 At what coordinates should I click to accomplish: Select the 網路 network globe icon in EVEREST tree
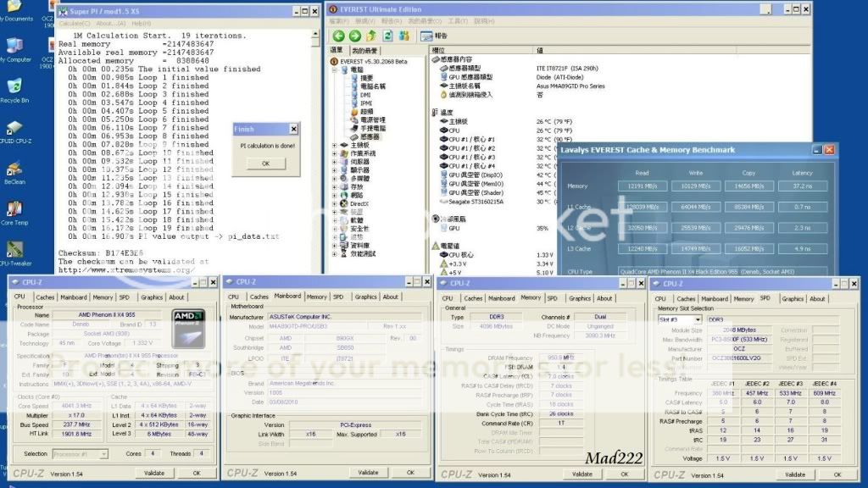(344, 196)
